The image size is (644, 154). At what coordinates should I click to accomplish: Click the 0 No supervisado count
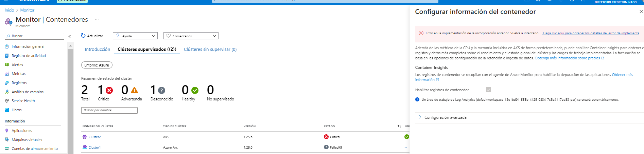pos(220,93)
